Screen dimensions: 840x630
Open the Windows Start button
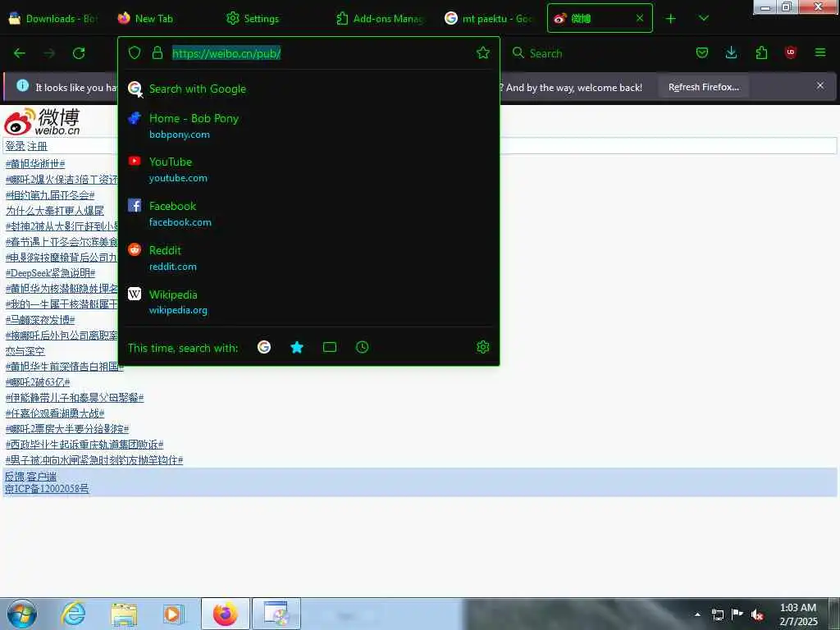[x=22, y=614]
